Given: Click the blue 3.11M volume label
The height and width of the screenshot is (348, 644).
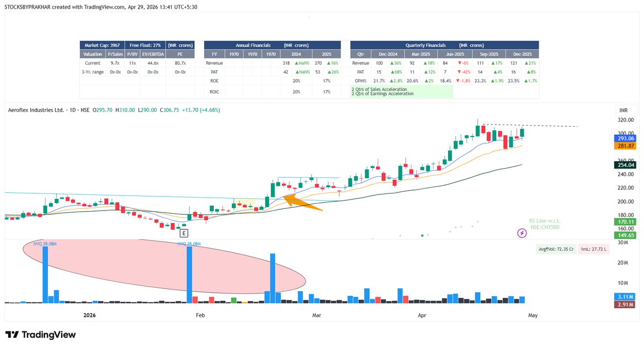Looking at the screenshot, I should click(626, 296).
